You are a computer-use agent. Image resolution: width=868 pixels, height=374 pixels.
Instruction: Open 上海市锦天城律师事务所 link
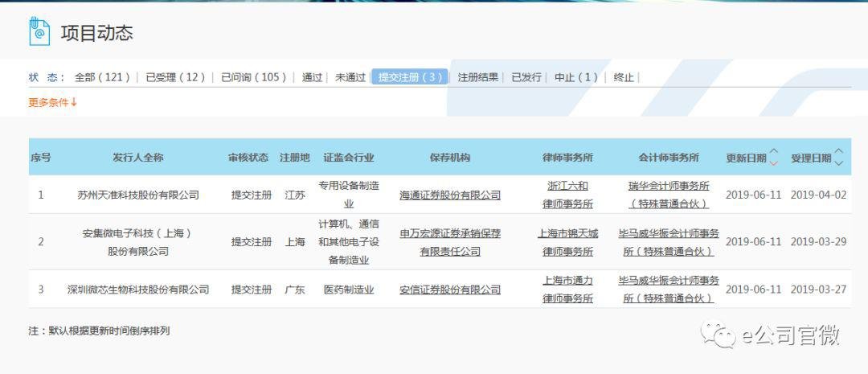(567, 242)
